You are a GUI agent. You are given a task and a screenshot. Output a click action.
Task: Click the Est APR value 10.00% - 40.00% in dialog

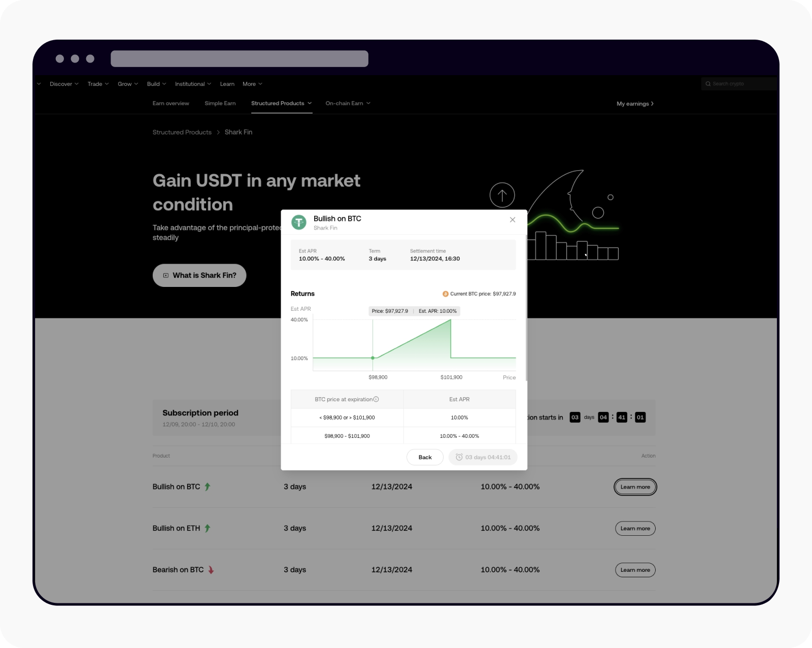coord(322,259)
